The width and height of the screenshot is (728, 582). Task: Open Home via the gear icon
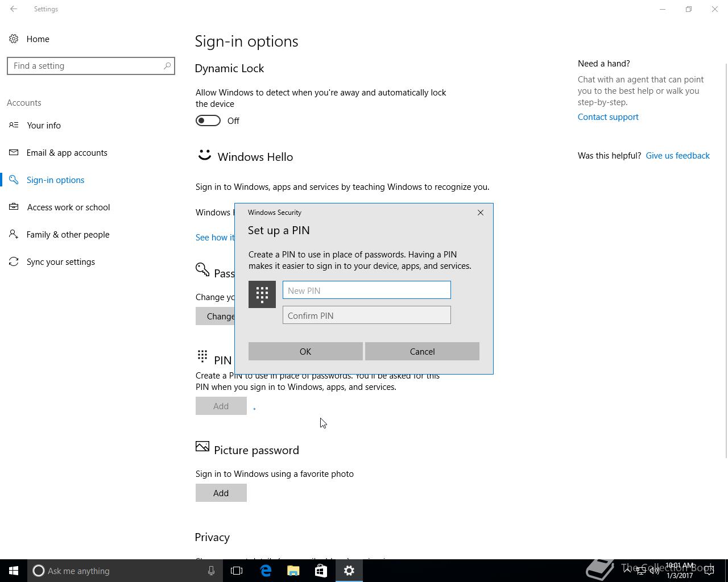[14, 39]
